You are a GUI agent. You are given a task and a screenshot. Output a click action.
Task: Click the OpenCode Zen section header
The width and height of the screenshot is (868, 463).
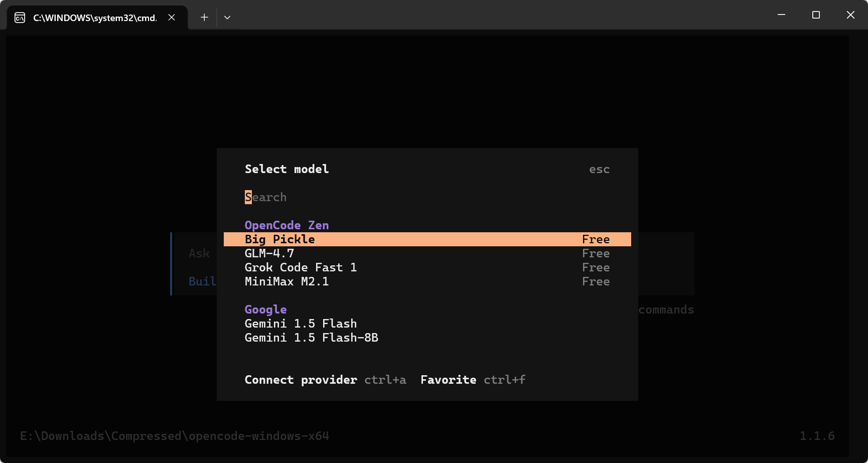pyautogui.click(x=286, y=225)
